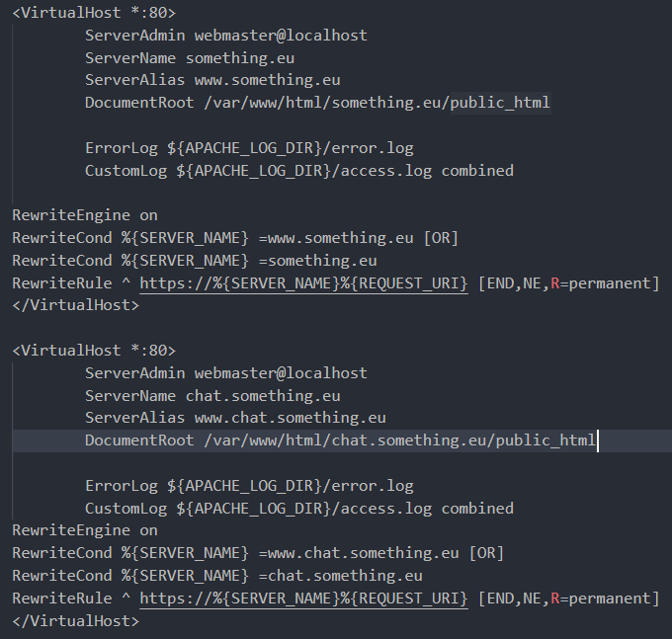Click the first opening VirtualHost *:80 tag

[x=94, y=13]
